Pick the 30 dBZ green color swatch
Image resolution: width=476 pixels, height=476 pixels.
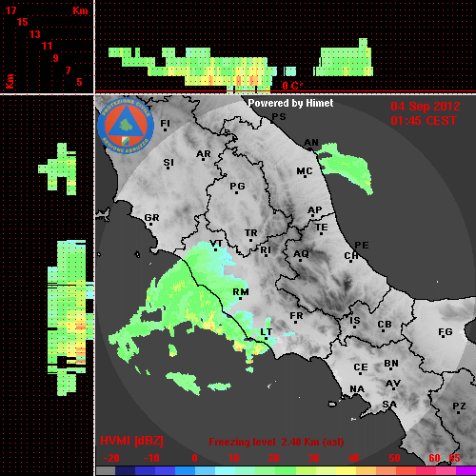[x=306, y=470]
